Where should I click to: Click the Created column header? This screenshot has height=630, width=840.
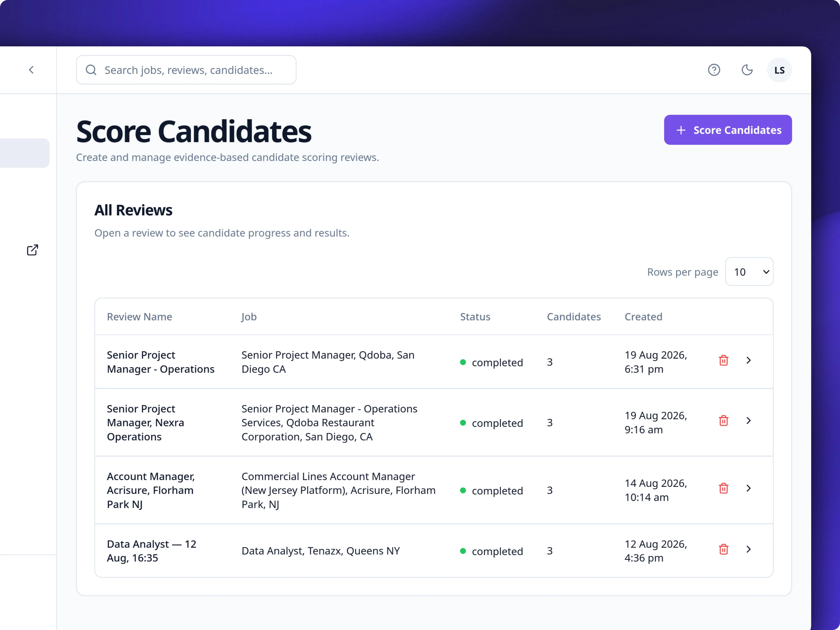(643, 317)
